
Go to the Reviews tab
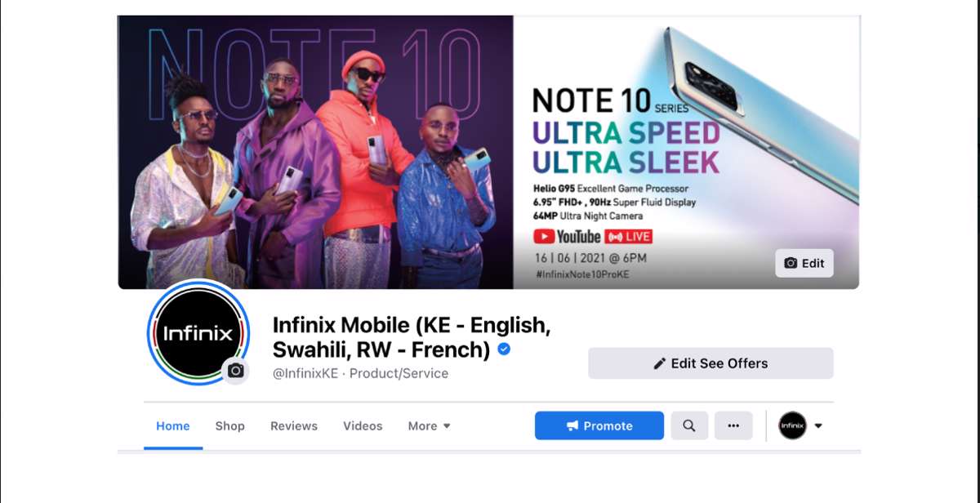pyautogui.click(x=294, y=426)
